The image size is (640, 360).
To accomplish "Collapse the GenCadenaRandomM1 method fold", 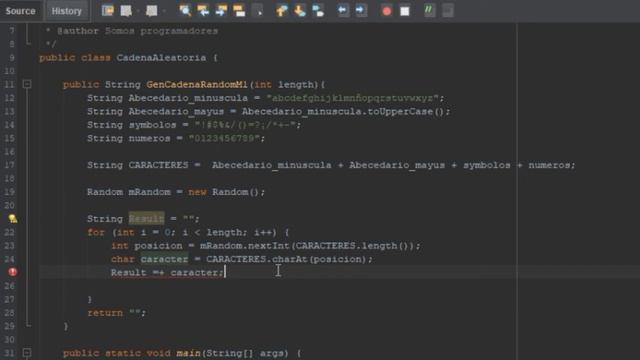I will pyautogui.click(x=27, y=84).
